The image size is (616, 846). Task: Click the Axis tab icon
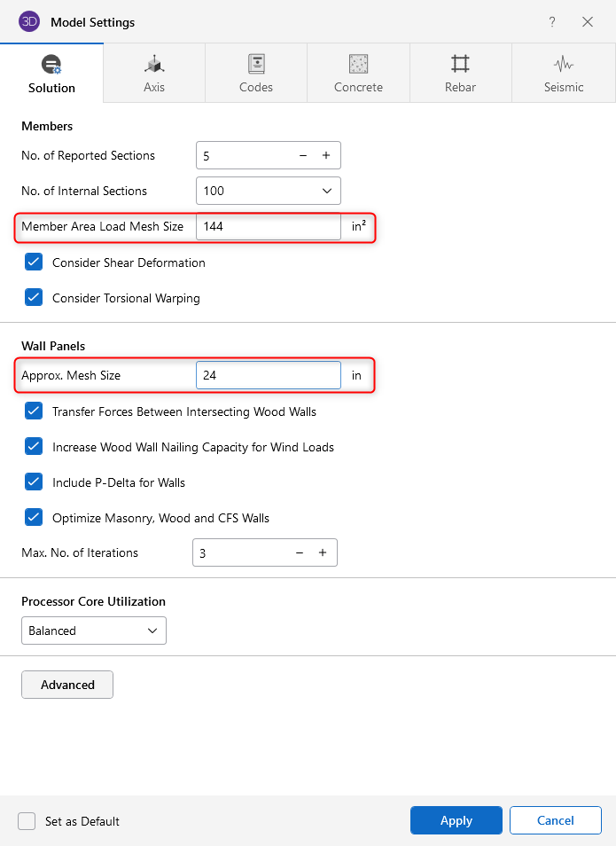click(154, 65)
